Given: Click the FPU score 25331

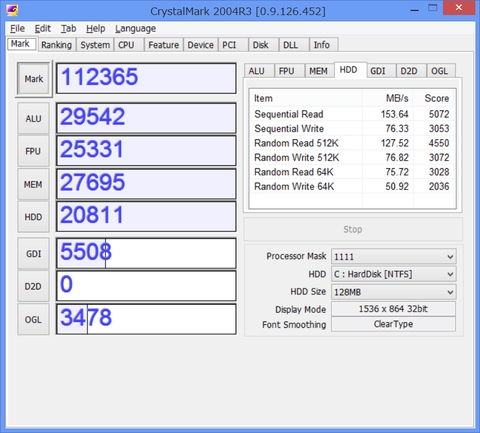Looking at the screenshot, I should [146, 151].
